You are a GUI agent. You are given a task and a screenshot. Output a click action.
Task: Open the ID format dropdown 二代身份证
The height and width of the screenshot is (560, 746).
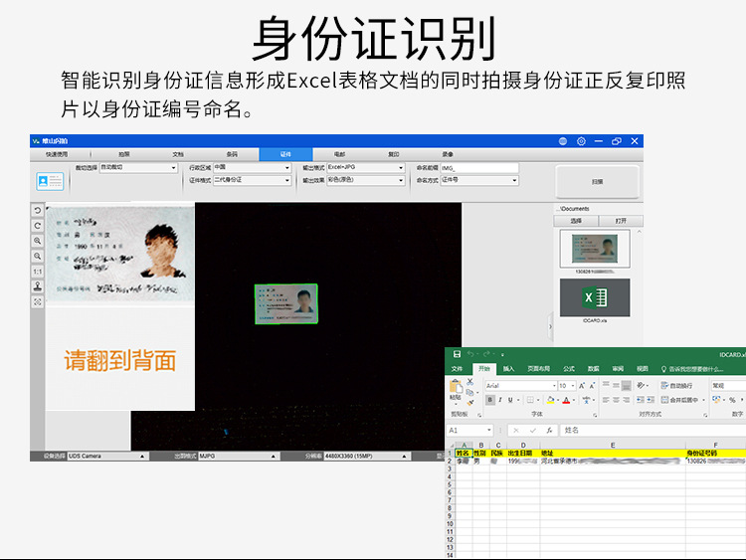click(x=253, y=180)
